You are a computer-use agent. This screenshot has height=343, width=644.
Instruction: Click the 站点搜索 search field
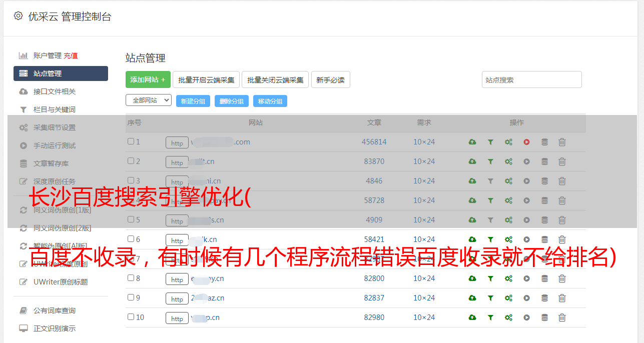click(x=531, y=79)
